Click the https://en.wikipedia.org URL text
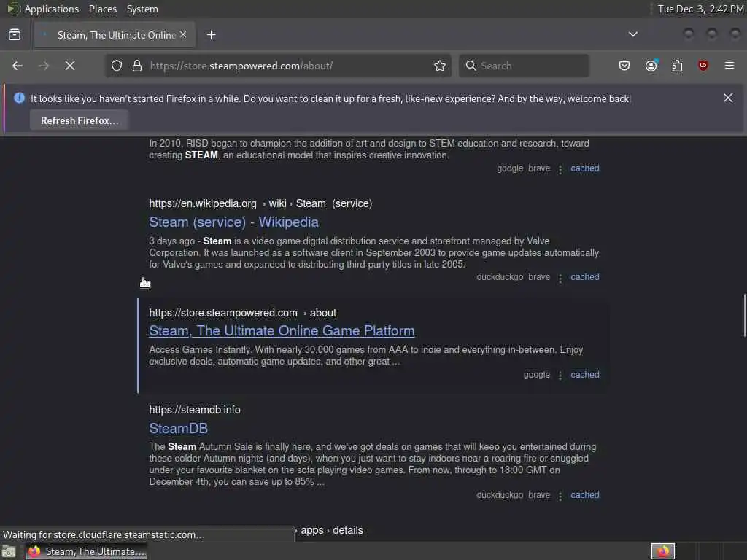The height and width of the screenshot is (560, 747). [203, 203]
